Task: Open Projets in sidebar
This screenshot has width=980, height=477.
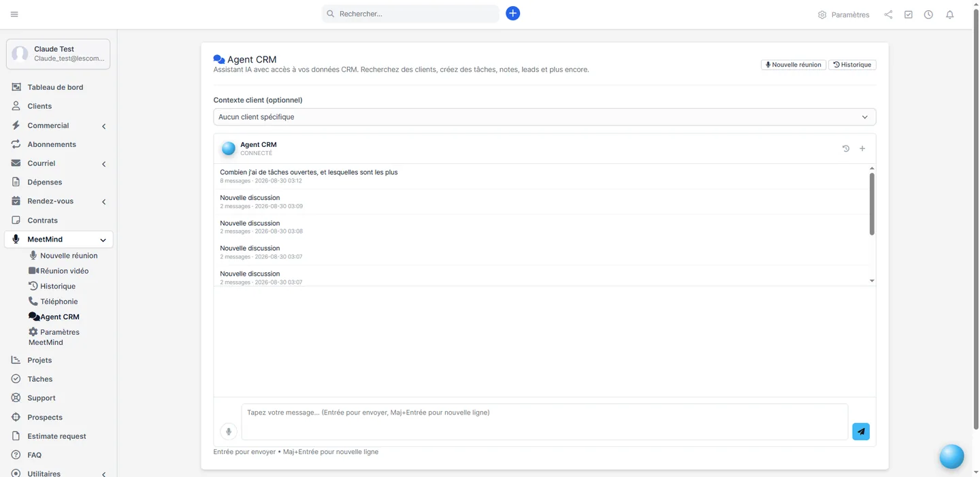Action: 39,360
